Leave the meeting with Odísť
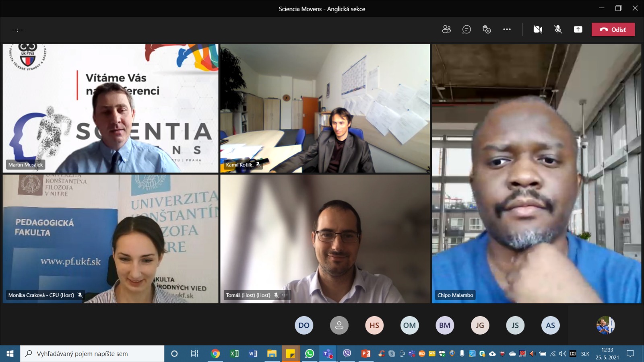 click(x=613, y=29)
